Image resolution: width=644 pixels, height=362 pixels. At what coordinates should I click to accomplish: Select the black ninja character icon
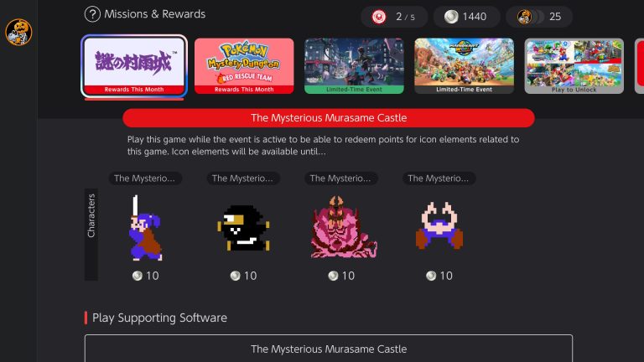click(243, 228)
